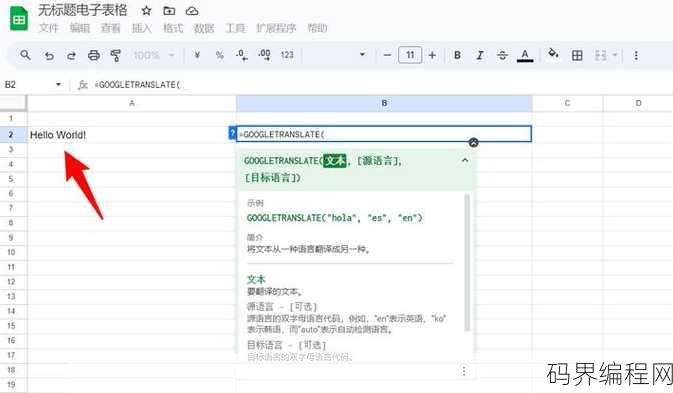Click the [源语言] argument in syntax
This screenshot has width=673, height=393.
(x=379, y=161)
